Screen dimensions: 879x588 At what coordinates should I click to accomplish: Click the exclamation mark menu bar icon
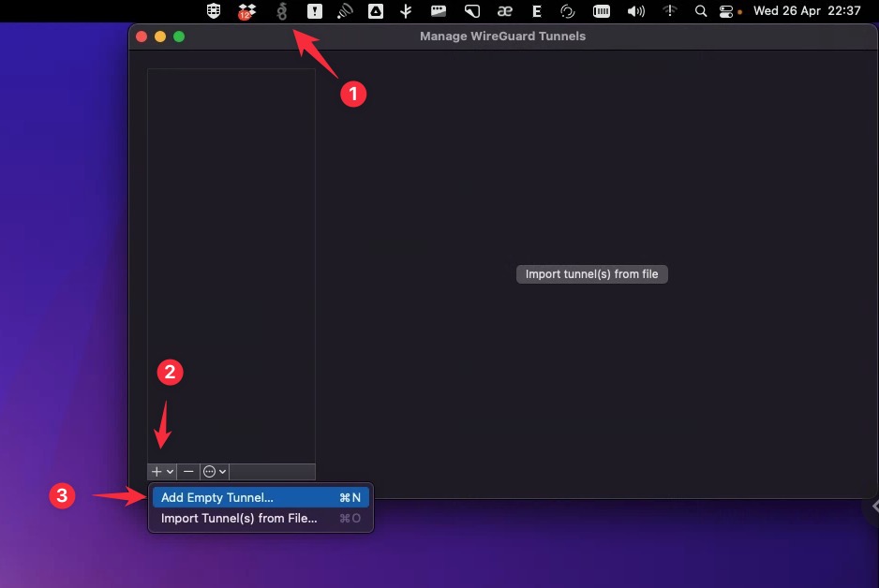click(315, 10)
